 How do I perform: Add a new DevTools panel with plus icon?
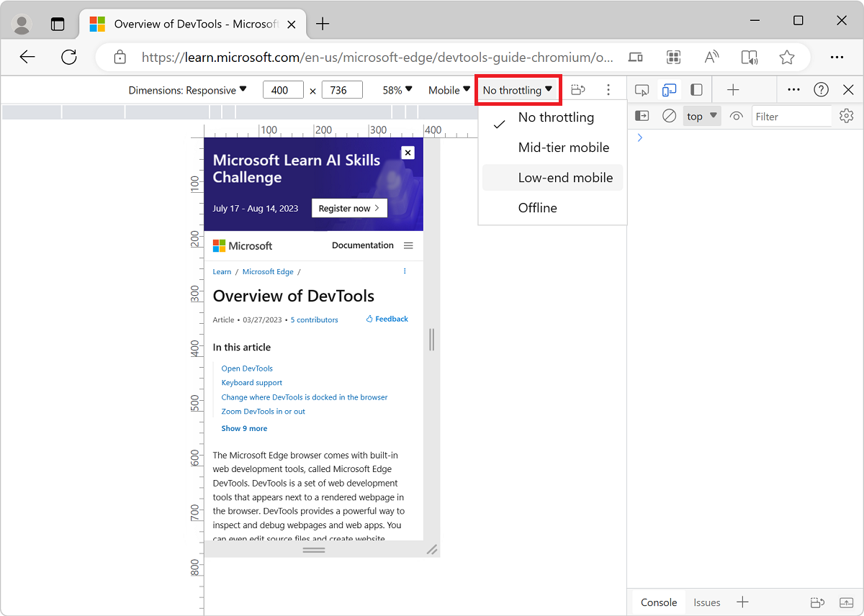(x=733, y=89)
